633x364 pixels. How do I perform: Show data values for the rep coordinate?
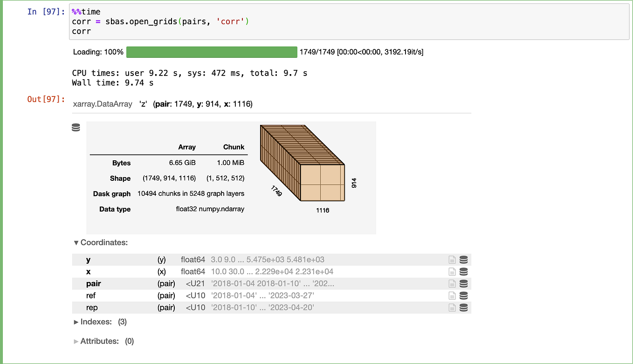463,308
